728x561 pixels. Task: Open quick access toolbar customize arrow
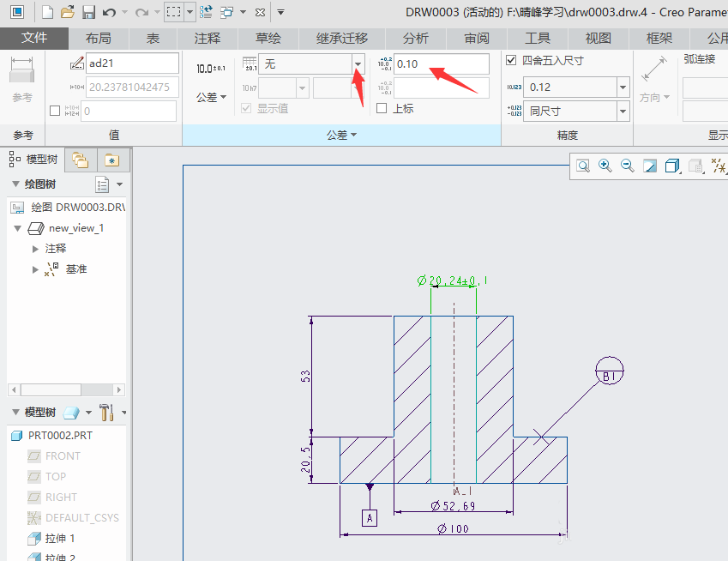[280, 13]
